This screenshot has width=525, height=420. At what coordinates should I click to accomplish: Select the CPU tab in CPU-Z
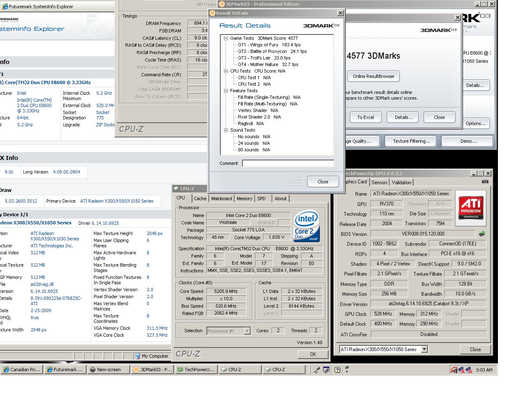181,198
